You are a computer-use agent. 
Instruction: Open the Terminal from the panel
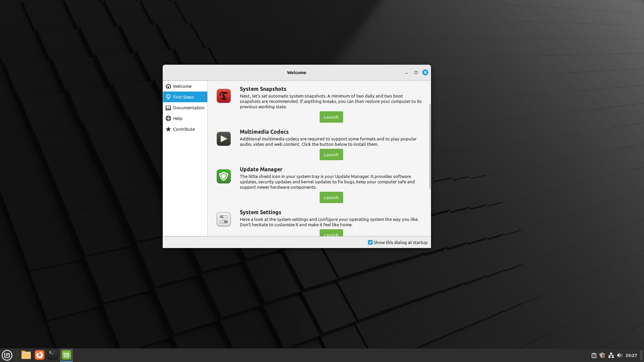point(53,355)
